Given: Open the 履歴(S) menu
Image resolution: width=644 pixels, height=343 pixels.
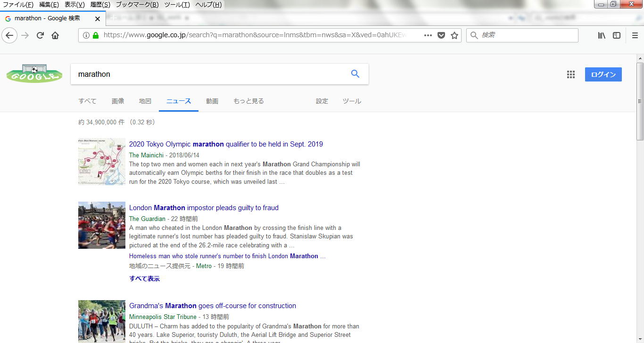Looking at the screenshot, I should (100, 5).
